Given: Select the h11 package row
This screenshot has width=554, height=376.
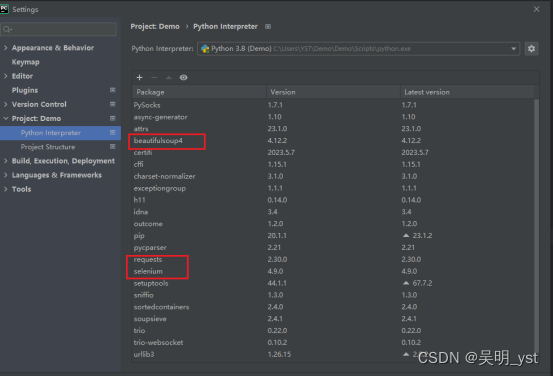Looking at the screenshot, I should [333, 200].
